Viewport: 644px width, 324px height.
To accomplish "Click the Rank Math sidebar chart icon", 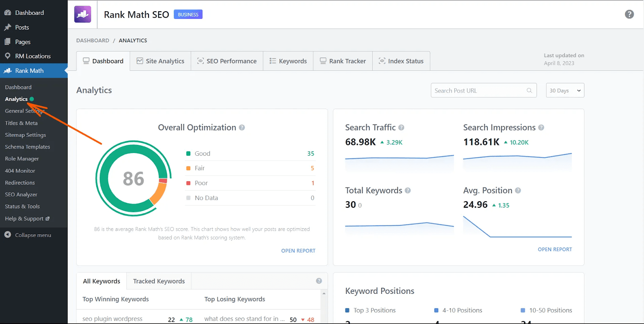I will pyautogui.click(x=8, y=70).
